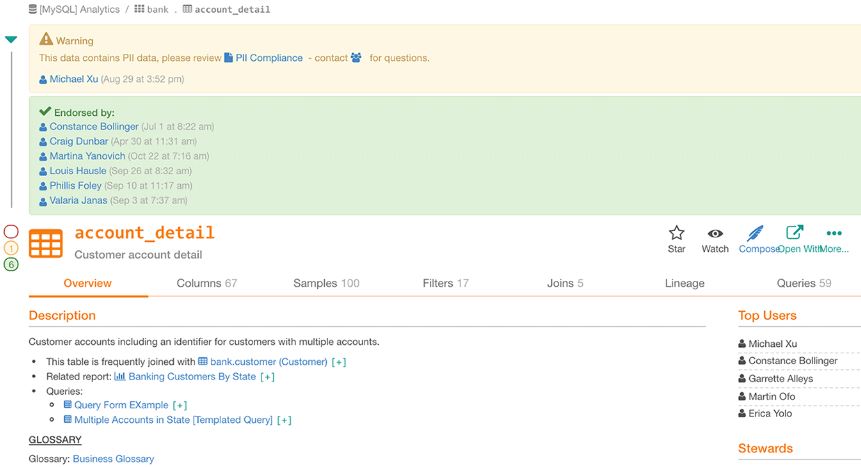Open the More options ellipsis menu
The image size is (861, 467).
834,240
